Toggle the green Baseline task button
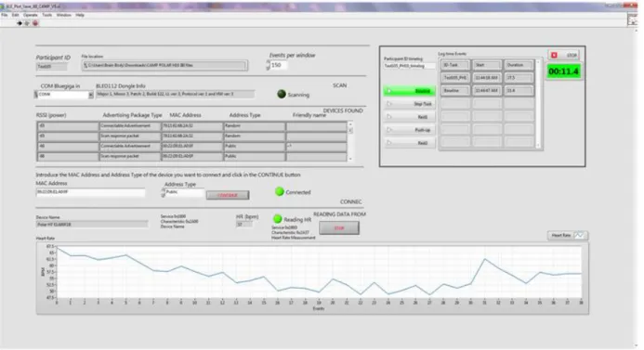The width and height of the screenshot is (644, 350). coord(409,91)
